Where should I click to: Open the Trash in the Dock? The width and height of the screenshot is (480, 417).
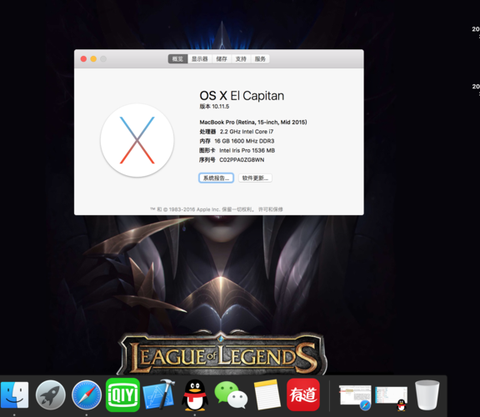[427, 395]
